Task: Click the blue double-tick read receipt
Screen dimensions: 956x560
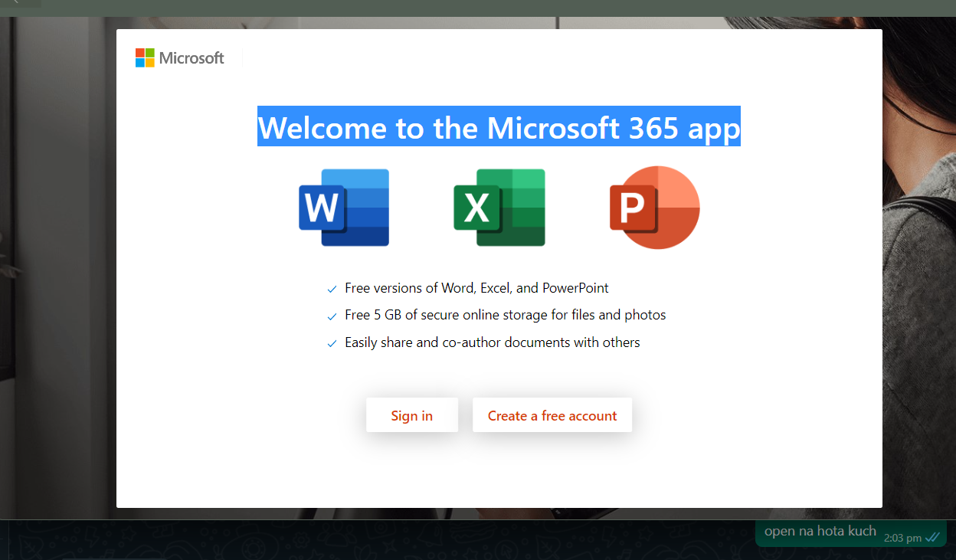Action: tap(932, 538)
